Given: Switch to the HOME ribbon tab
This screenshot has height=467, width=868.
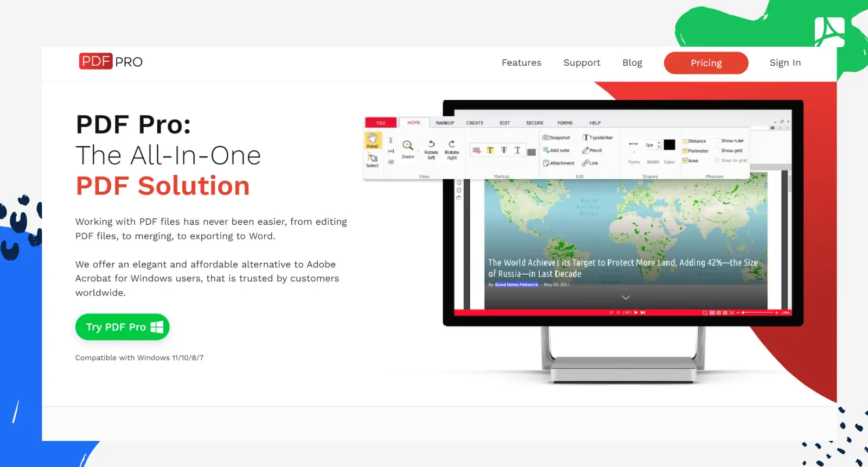Looking at the screenshot, I should (414, 123).
